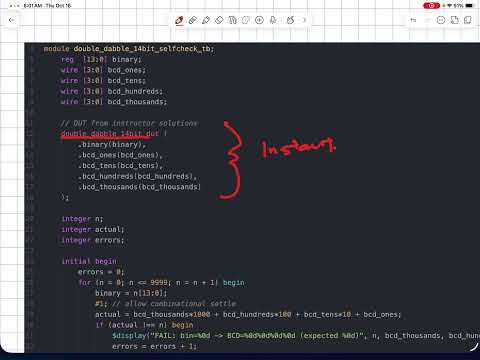This screenshot has width=480, height=360.
Task: Undo the last stroke
Action: coord(413,20)
